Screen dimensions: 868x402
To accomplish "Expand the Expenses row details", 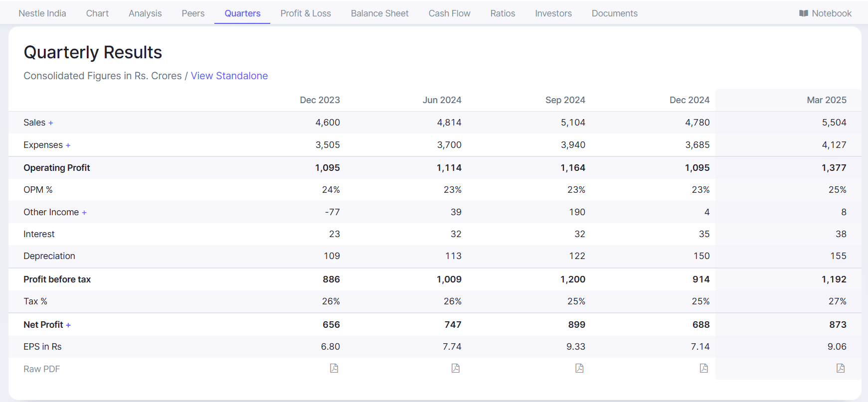I will (x=68, y=145).
